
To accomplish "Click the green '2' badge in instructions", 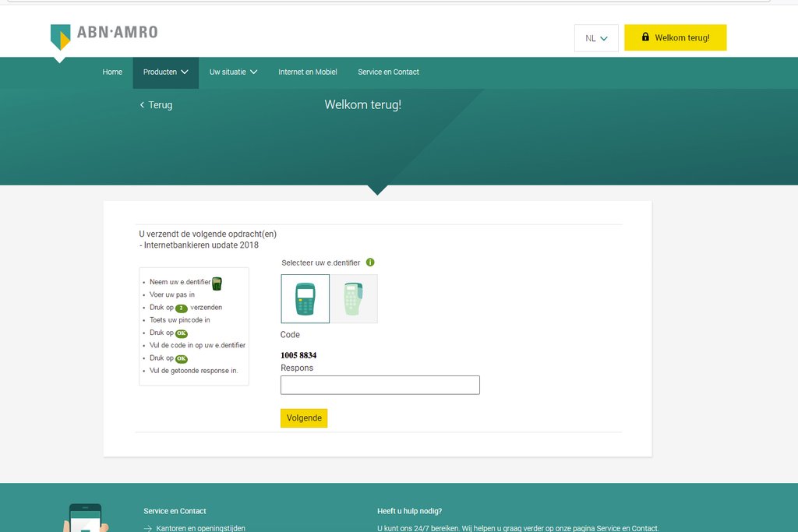I will pyautogui.click(x=182, y=308).
